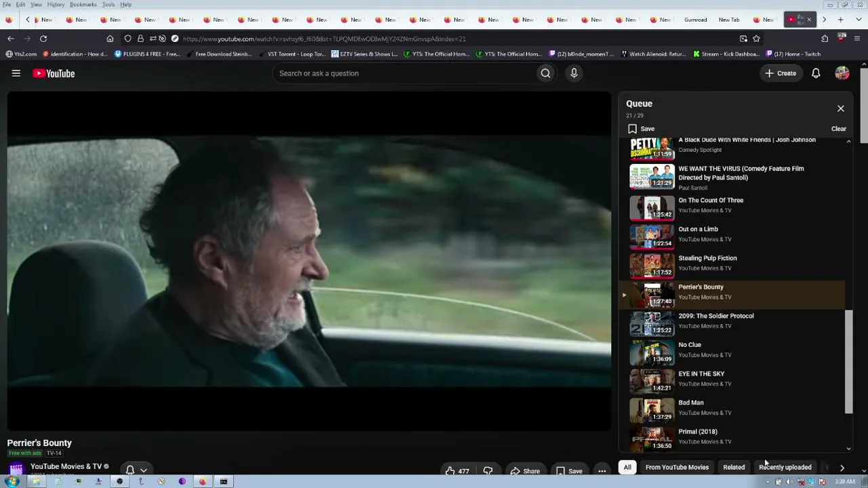Viewport: 868px width, 488px height.
Task: Open the File menu
Action: pos(7,5)
